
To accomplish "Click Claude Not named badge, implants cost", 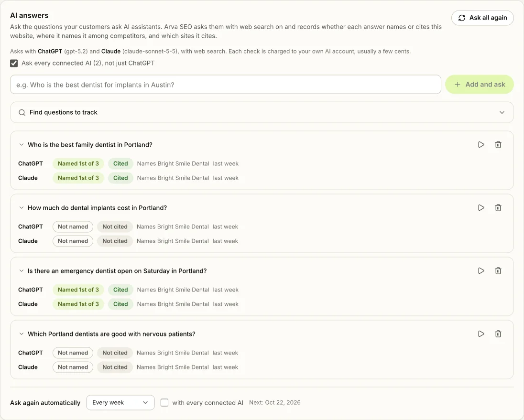I will coord(73,241).
